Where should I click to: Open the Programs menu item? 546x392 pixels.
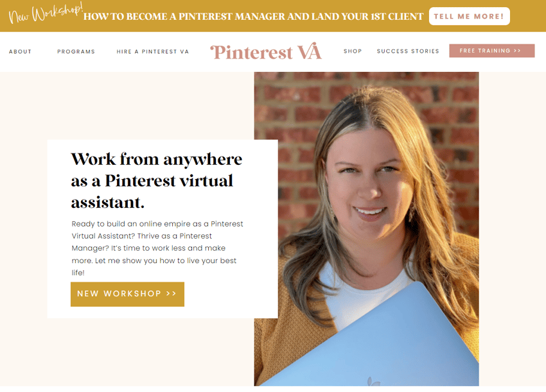pyautogui.click(x=76, y=51)
